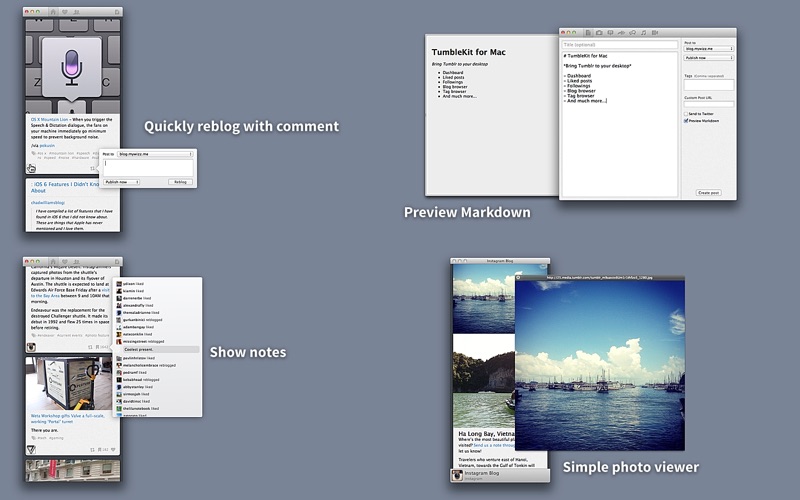Click the Reblog button in the popover
Image resolution: width=800 pixels, height=500 pixels.
(x=181, y=182)
